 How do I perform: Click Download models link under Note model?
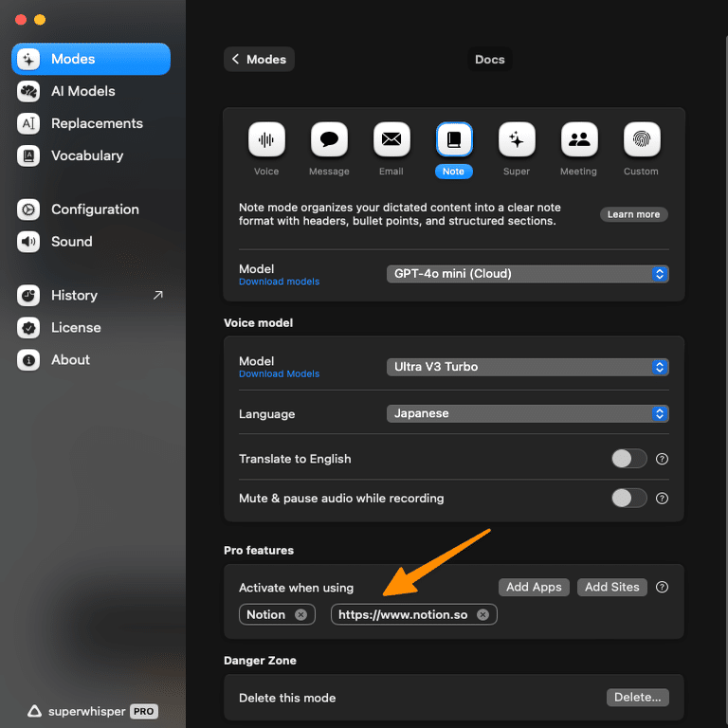[279, 282]
